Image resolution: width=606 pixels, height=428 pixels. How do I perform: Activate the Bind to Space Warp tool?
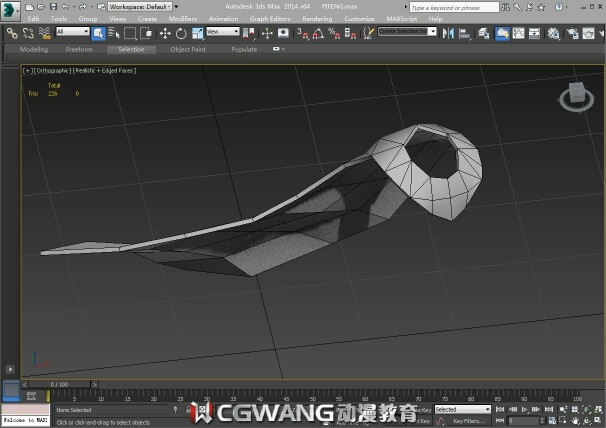(45, 34)
